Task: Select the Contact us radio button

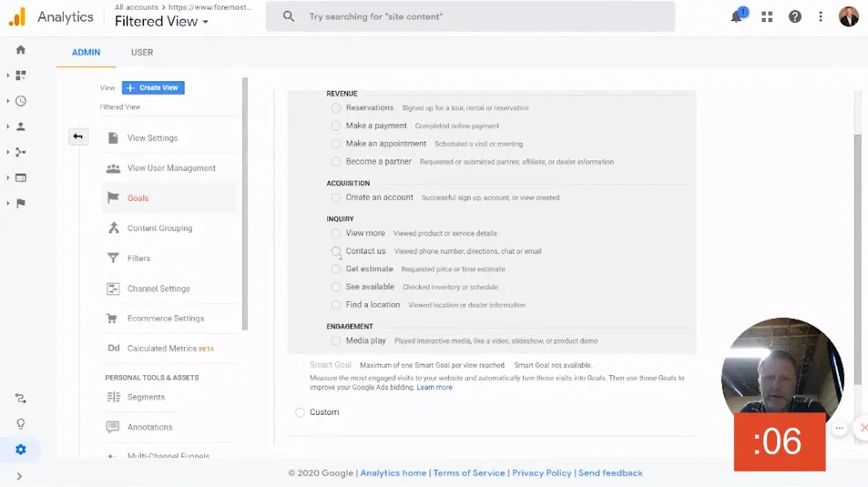Action: point(336,251)
